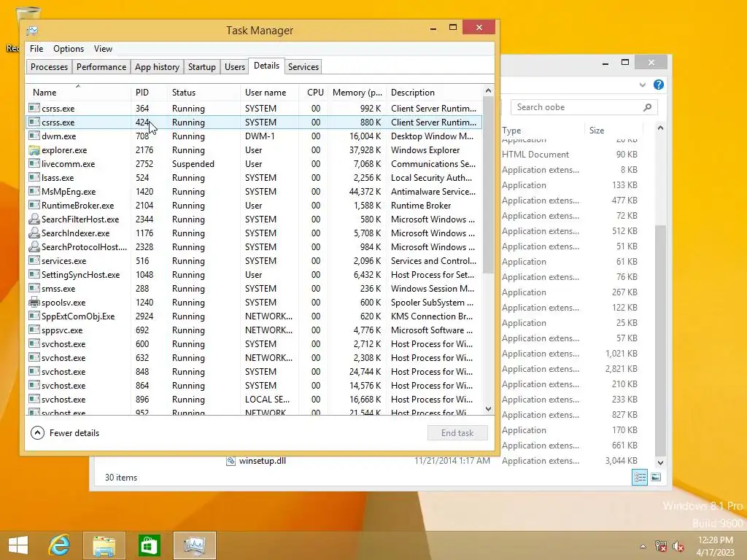Click the Task Manager taskbar icon

coord(194,545)
